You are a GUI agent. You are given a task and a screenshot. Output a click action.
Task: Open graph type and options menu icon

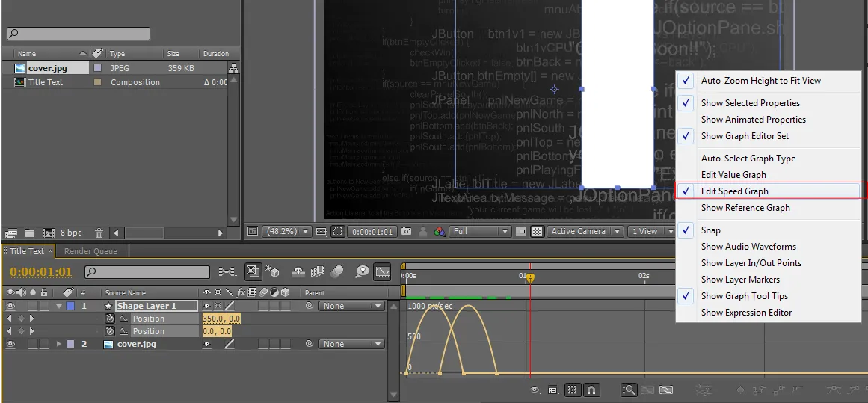553,390
